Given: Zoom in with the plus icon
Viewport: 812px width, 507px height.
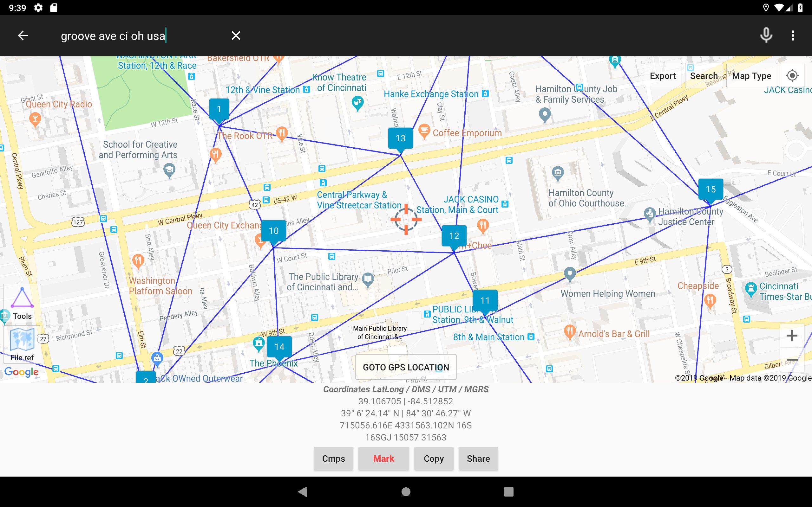Looking at the screenshot, I should pyautogui.click(x=792, y=335).
